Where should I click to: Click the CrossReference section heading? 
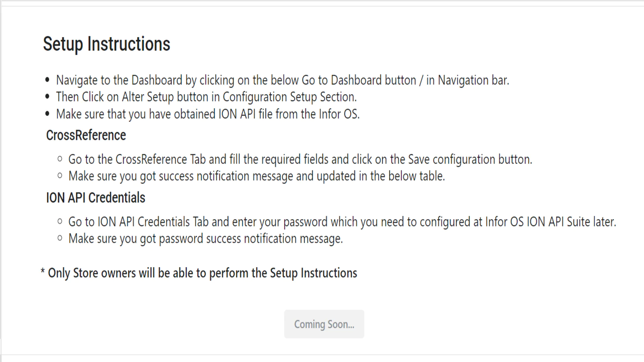click(x=86, y=135)
